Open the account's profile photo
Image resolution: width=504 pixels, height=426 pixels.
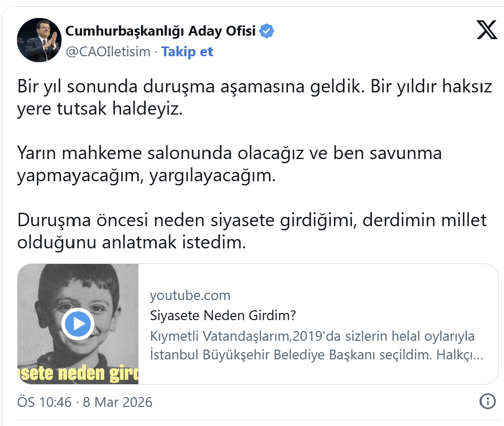point(40,41)
